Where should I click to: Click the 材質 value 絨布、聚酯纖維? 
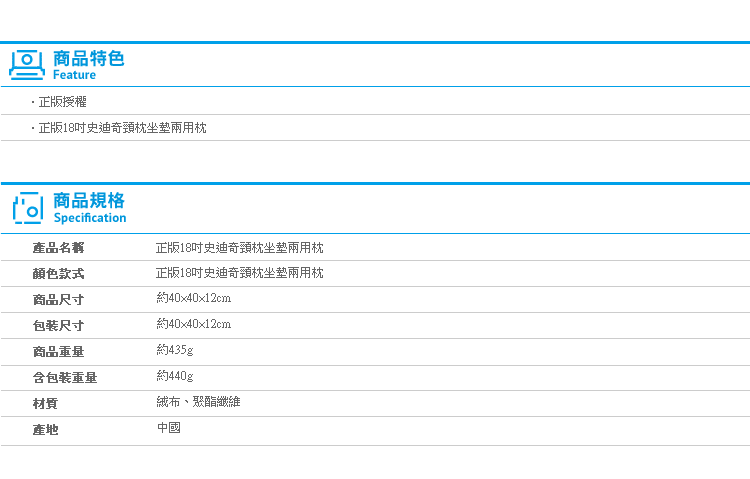click(x=198, y=402)
